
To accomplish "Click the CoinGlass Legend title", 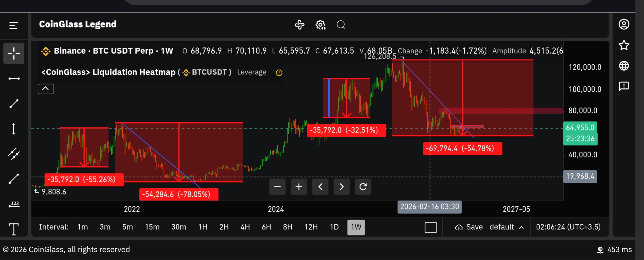I will [x=78, y=24].
